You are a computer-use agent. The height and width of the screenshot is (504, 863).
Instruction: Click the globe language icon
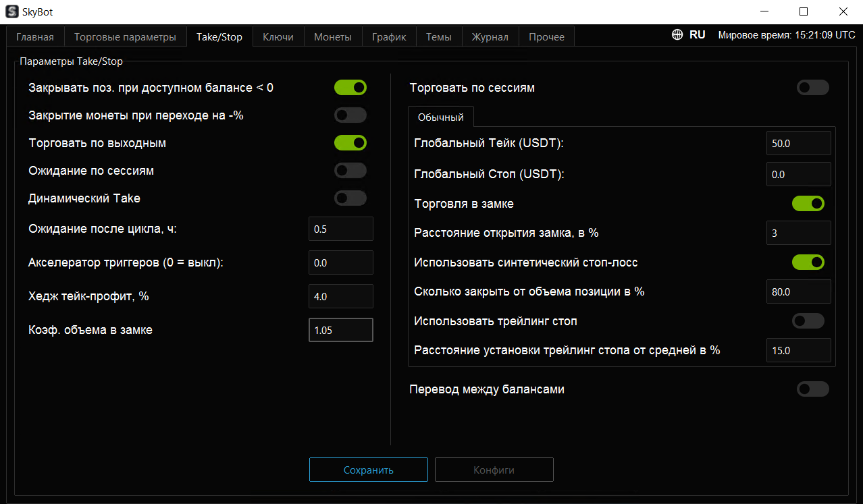pos(677,35)
